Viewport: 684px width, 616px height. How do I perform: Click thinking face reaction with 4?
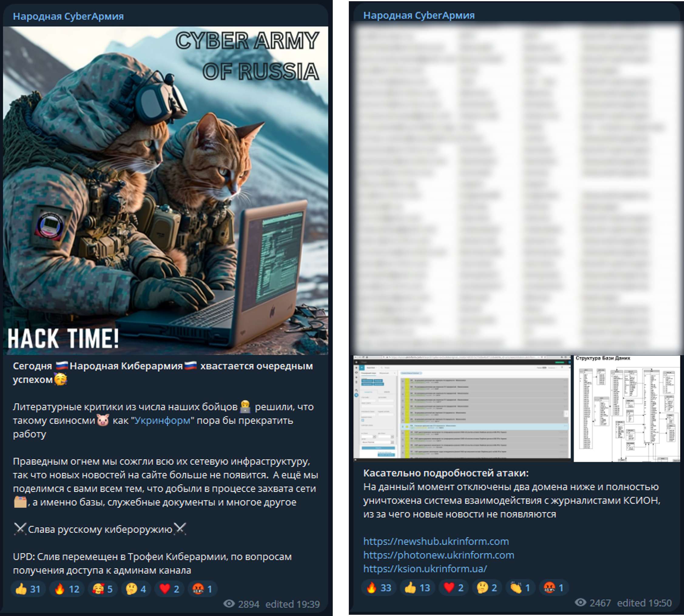(136, 589)
